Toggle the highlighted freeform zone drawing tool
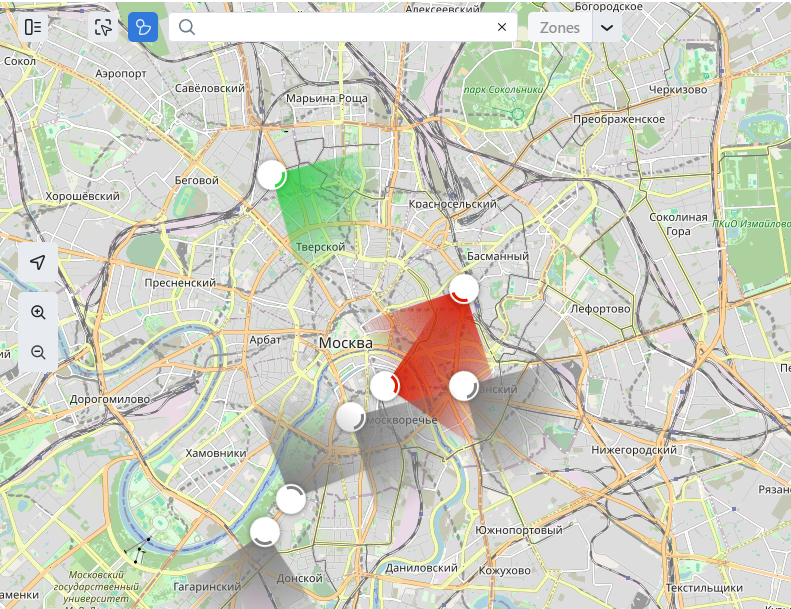The height and width of the screenshot is (609, 791). (143, 27)
